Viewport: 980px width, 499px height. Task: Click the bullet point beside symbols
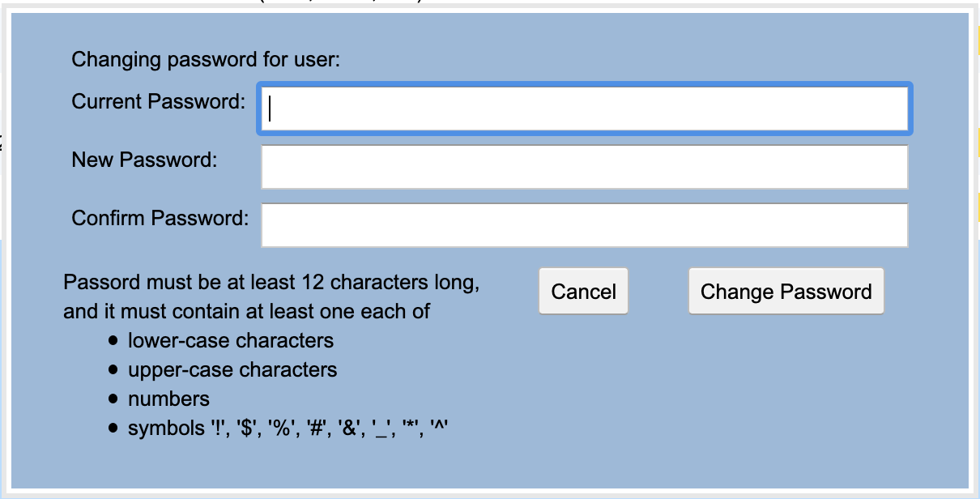coord(113,429)
